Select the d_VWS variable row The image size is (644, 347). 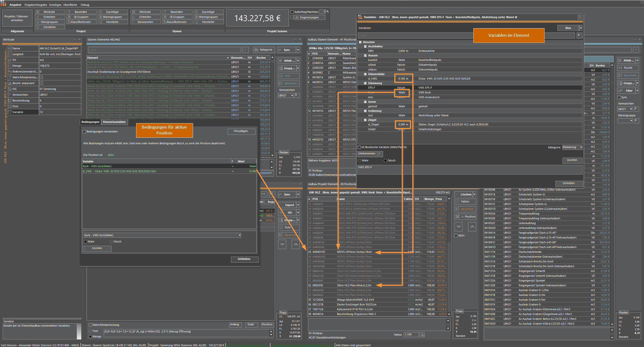coord(470,79)
